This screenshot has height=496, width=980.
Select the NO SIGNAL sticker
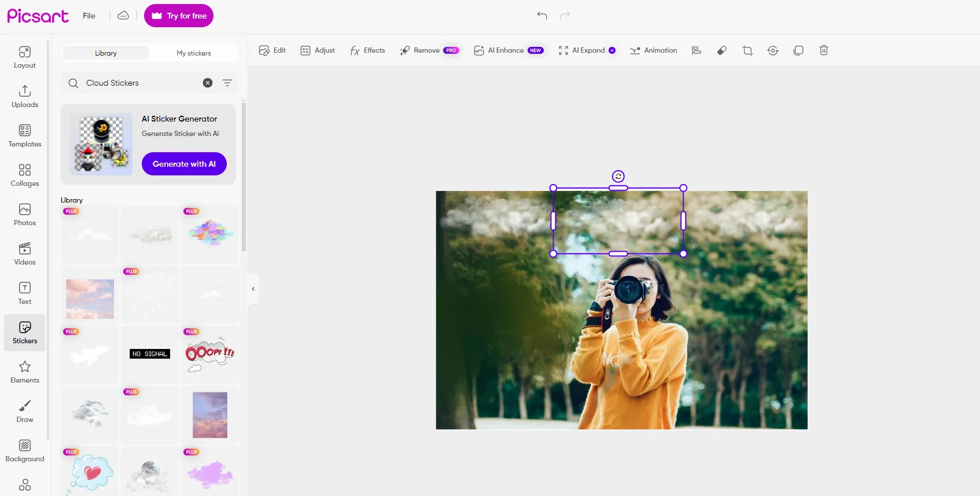(x=150, y=354)
